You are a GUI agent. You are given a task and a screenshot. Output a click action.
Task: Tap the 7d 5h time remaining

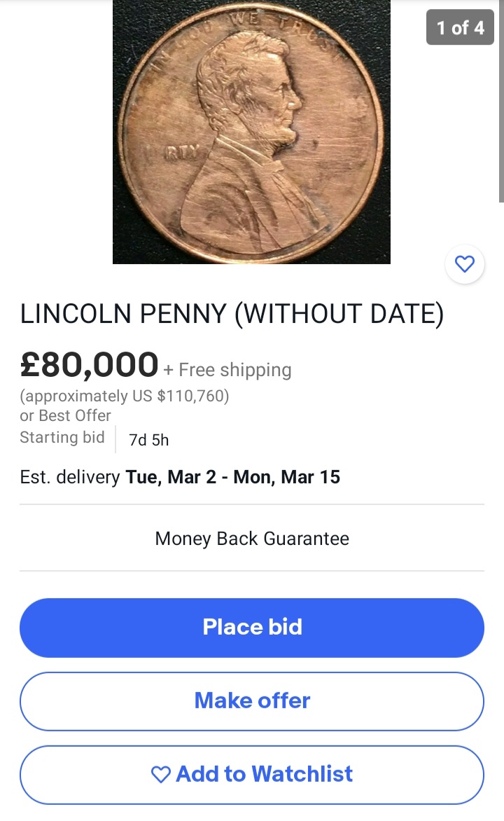(149, 440)
